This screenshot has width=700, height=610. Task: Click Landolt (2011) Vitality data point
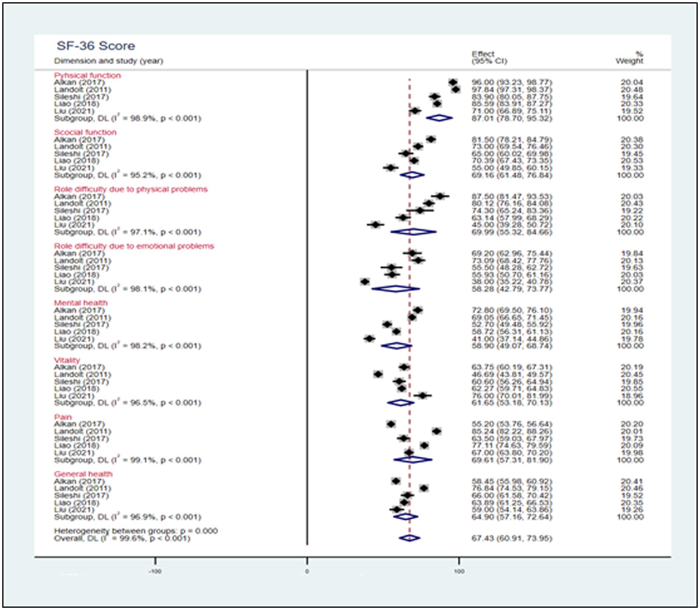378,374
